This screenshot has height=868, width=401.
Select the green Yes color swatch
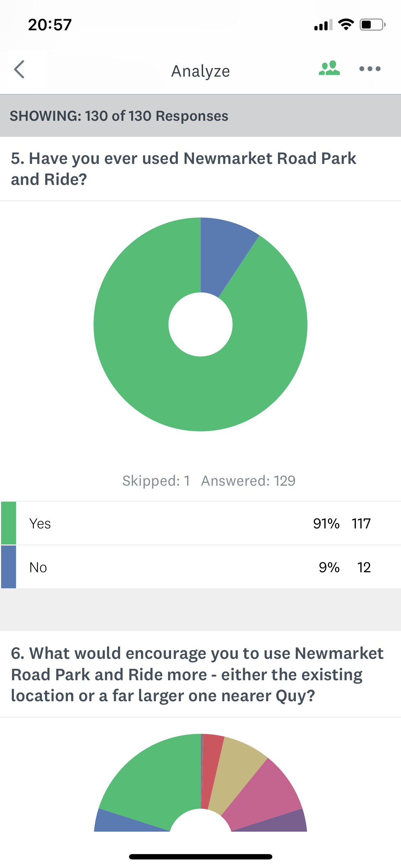[x=9, y=523]
